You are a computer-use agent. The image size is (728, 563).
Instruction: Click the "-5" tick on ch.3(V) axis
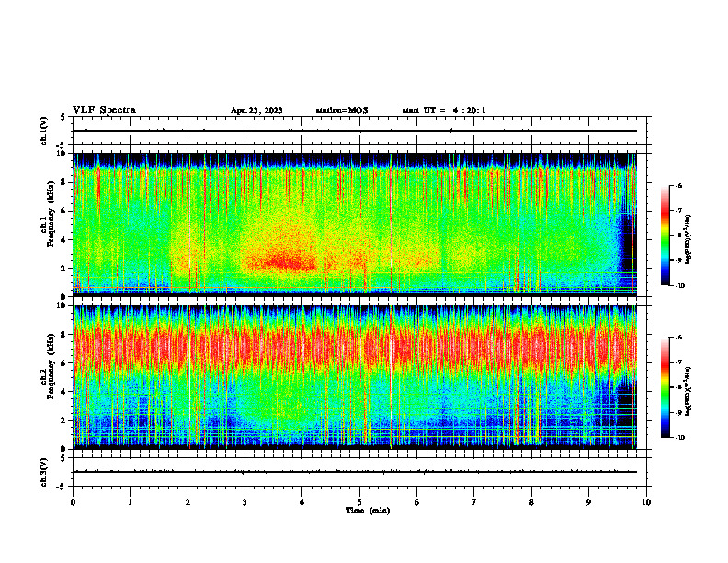(62, 487)
